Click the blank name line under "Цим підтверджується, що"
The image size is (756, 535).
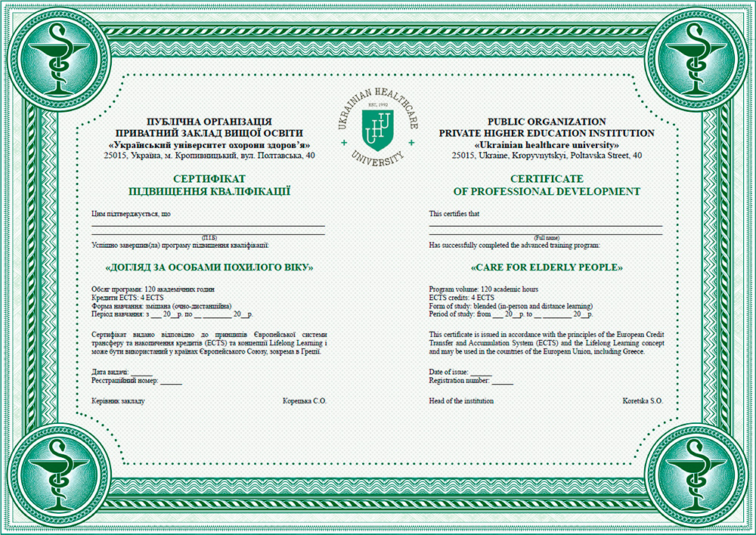pyautogui.click(x=208, y=225)
